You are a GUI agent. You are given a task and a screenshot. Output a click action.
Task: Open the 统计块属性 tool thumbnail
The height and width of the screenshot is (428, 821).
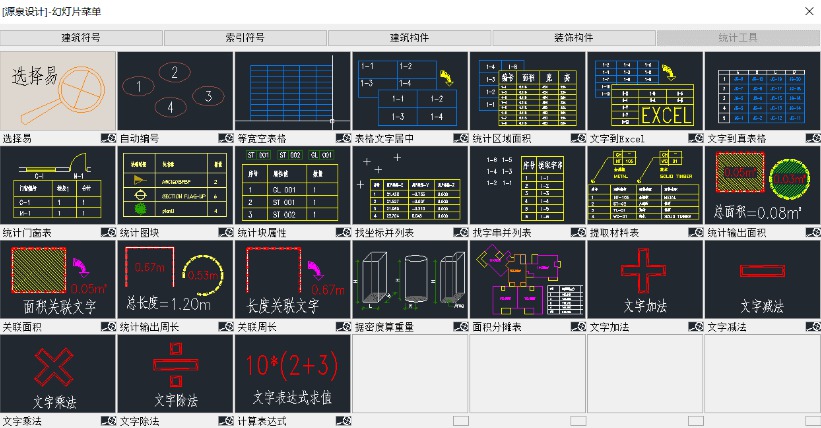point(293,185)
